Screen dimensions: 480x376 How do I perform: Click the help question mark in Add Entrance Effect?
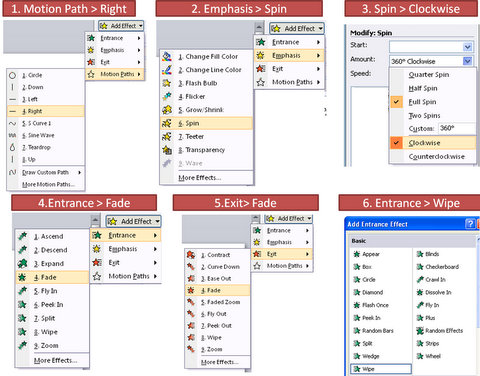[x=470, y=224]
